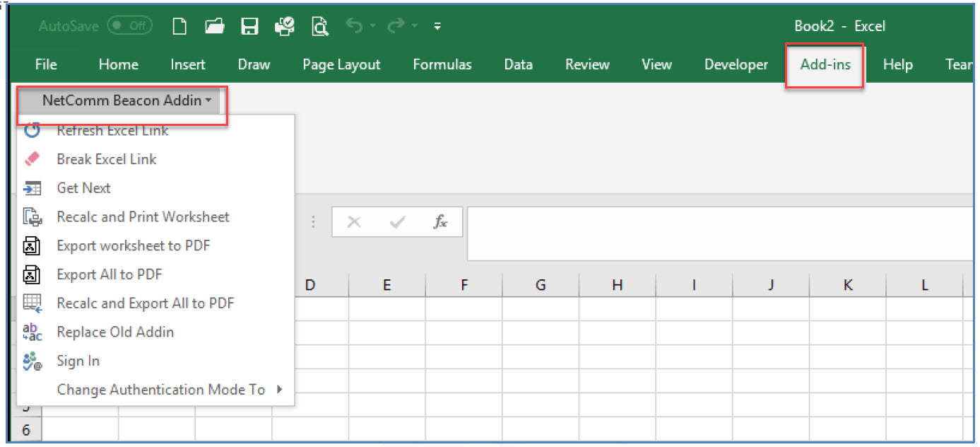Undo the last action
The height and width of the screenshot is (447, 980).
[354, 26]
